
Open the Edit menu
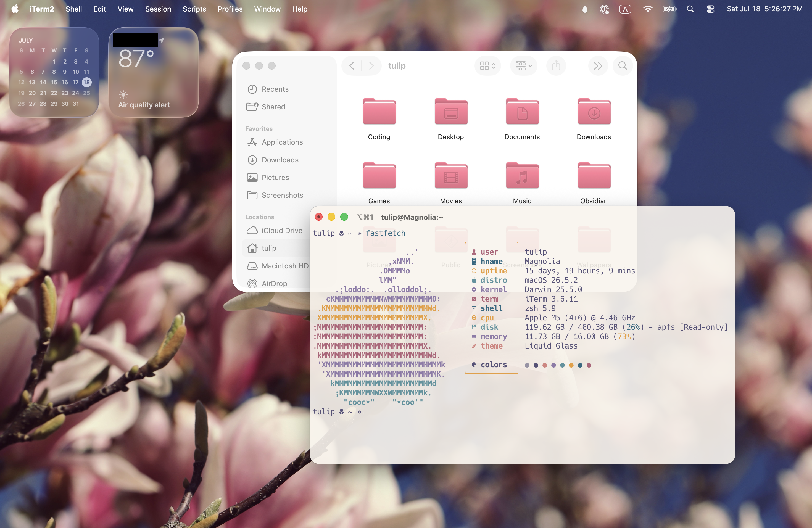100,9
